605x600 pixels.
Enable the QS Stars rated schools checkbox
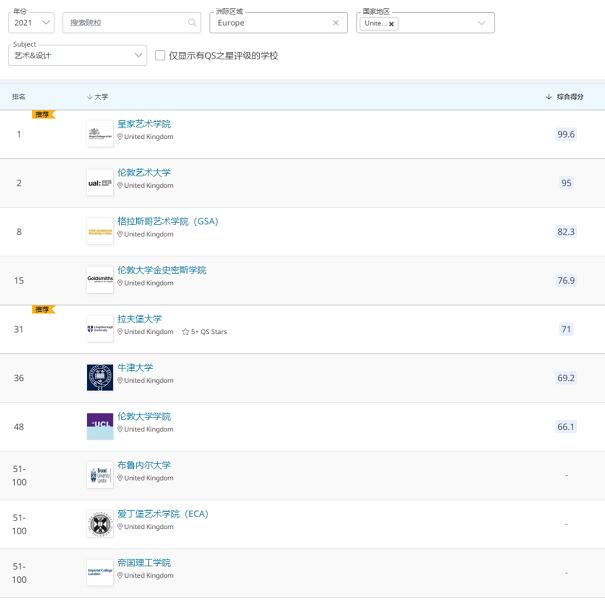point(160,56)
